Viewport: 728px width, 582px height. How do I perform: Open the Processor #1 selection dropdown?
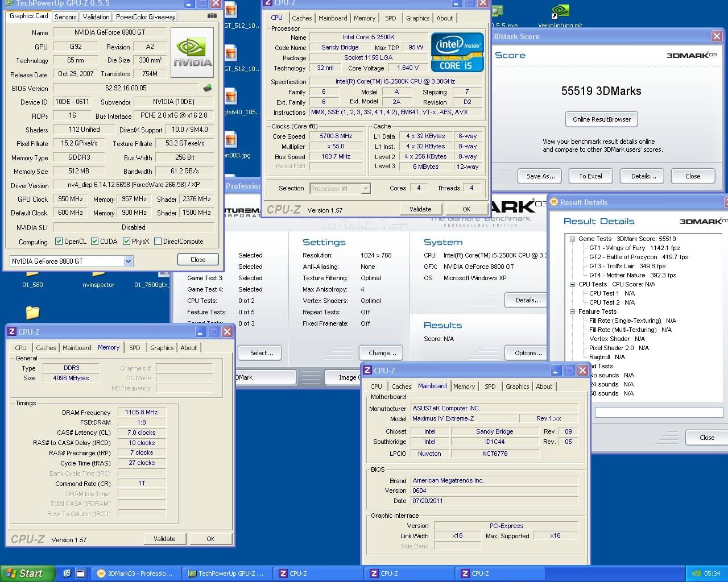coord(366,189)
